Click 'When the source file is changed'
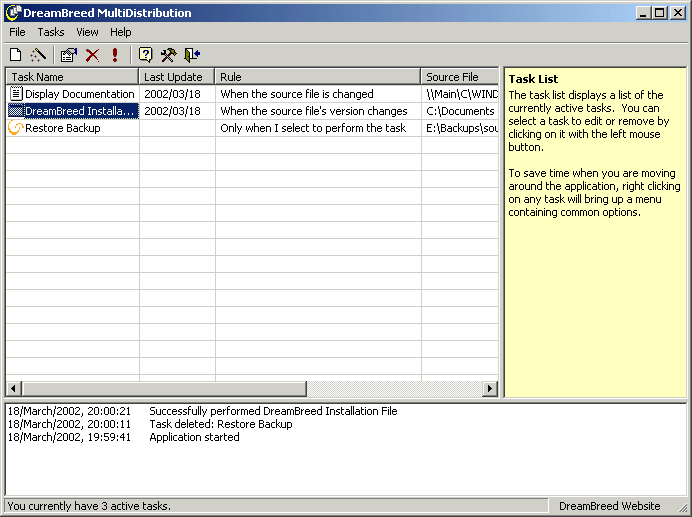The image size is (692, 517). point(297,94)
